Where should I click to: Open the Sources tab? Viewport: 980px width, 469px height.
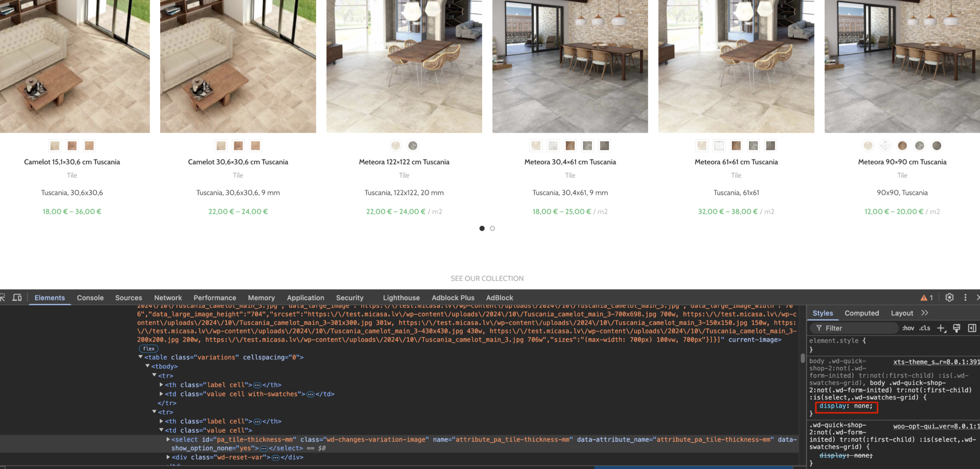click(x=129, y=297)
